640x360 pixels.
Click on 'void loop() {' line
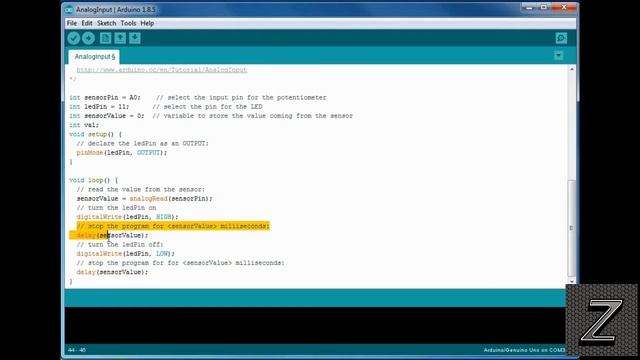(93, 180)
